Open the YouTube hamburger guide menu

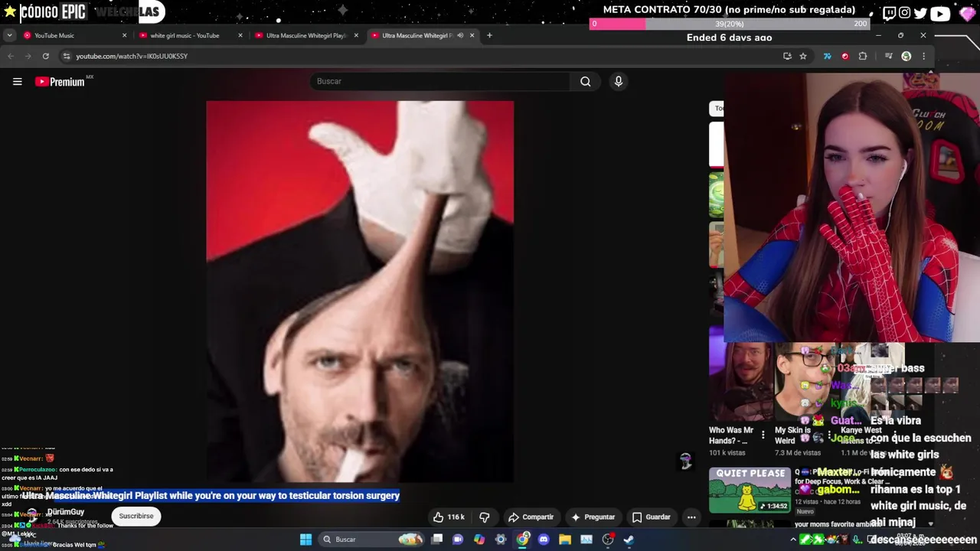pos(17,81)
